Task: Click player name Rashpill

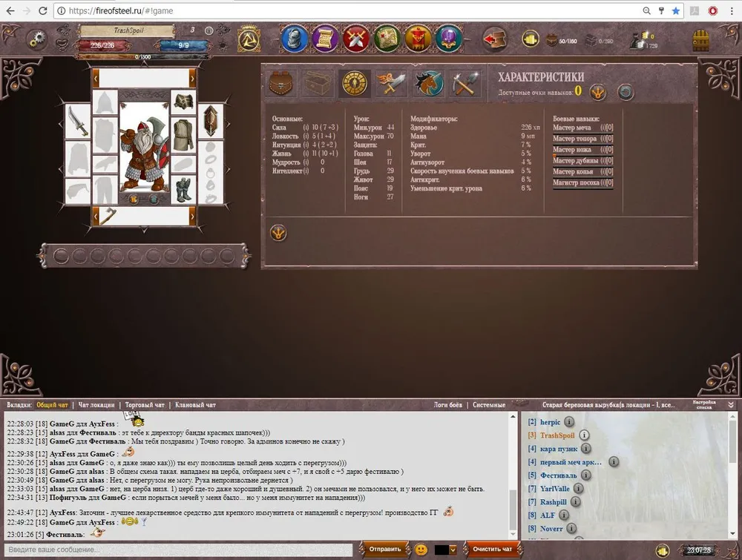Action: coord(554,502)
